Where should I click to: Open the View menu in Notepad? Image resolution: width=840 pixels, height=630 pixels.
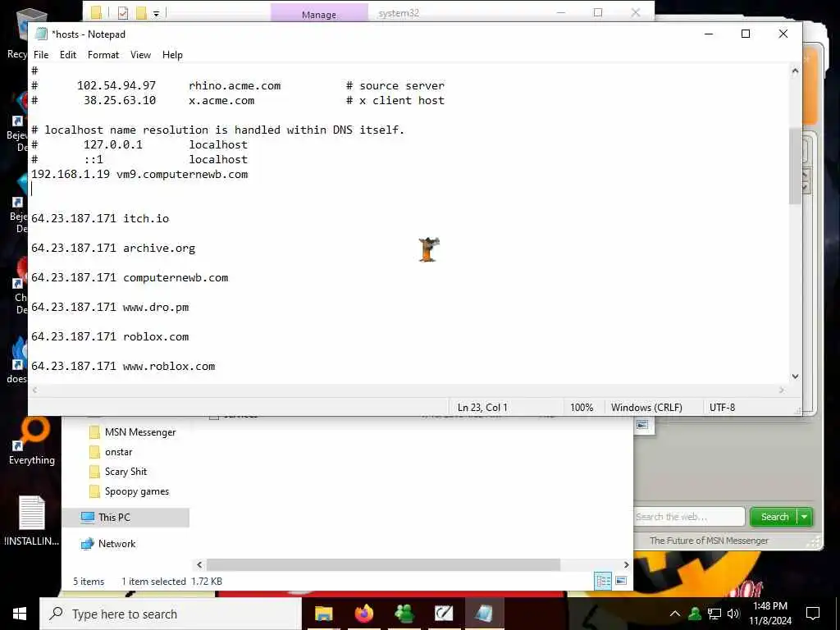click(x=140, y=55)
